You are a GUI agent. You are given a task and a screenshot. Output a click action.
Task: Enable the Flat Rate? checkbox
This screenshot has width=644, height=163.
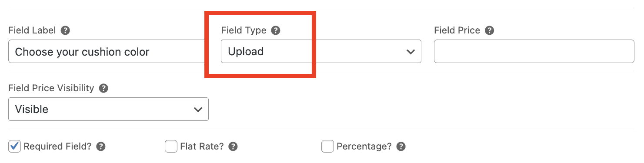tap(171, 146)
